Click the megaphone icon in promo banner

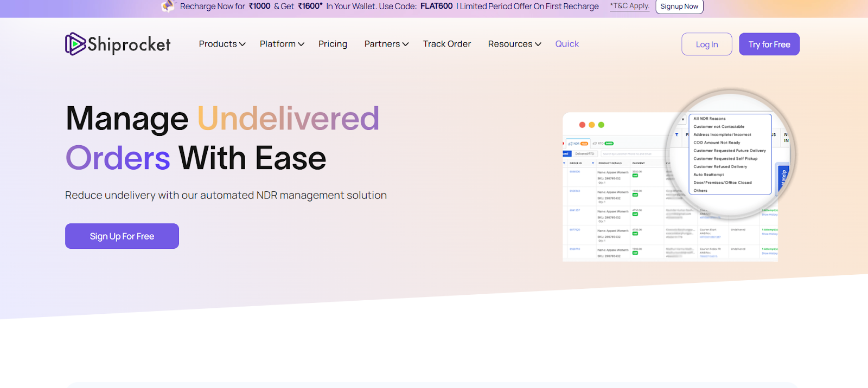pyautogui.click(x=168, y=6)
